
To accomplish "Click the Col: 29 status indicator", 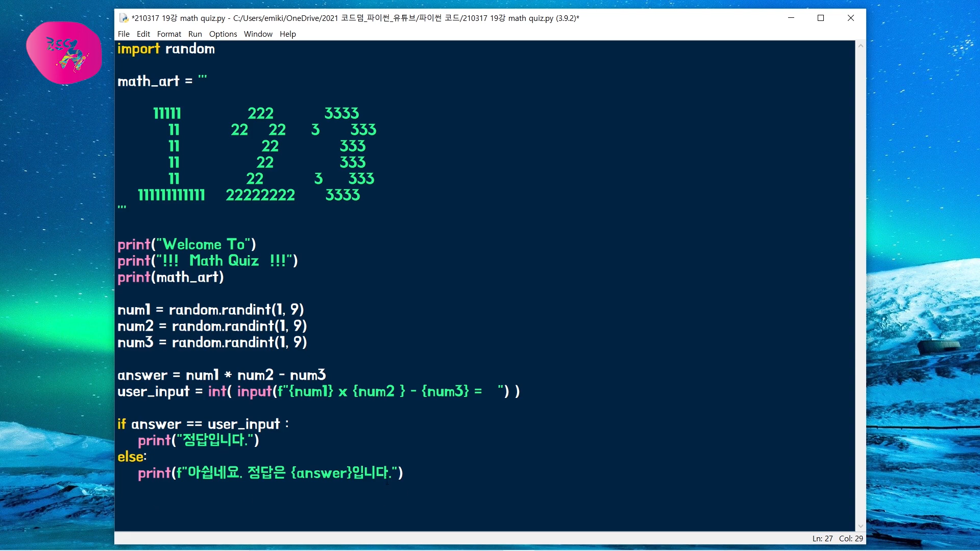I will point(851,539).
